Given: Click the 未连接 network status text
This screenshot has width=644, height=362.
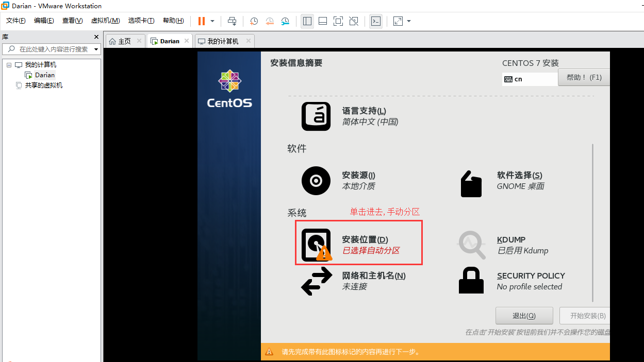Looking at the screenshot, I should click(x=354, y=287).
